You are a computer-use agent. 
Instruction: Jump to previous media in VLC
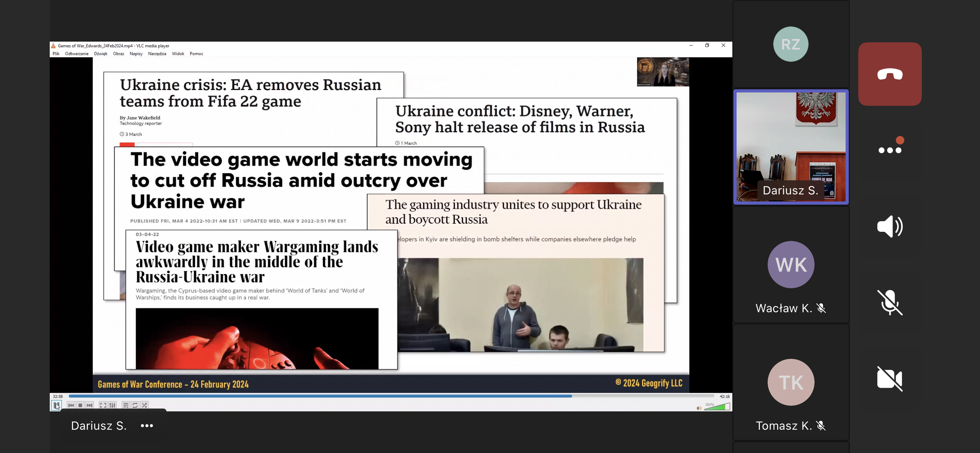(x=71, y=405)
